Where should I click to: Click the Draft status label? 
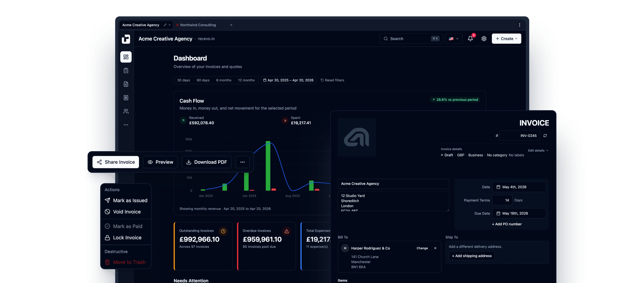pyautogui.click(x=448, y=155)
